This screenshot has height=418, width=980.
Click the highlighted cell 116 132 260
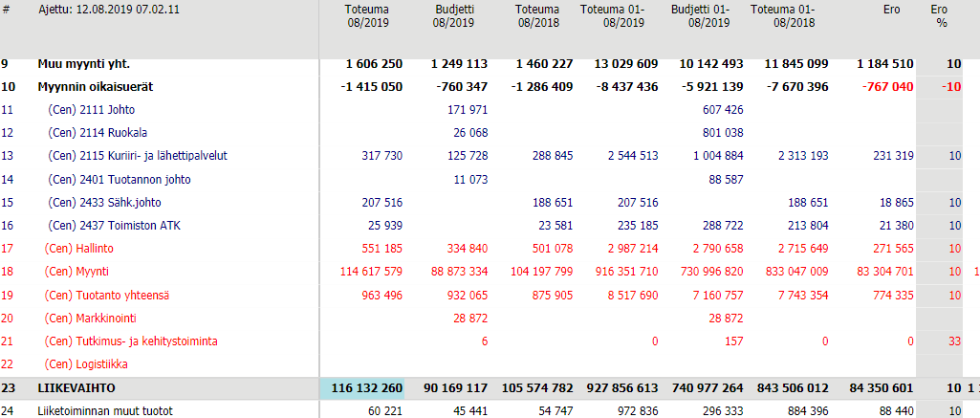(x=367, y=388)
